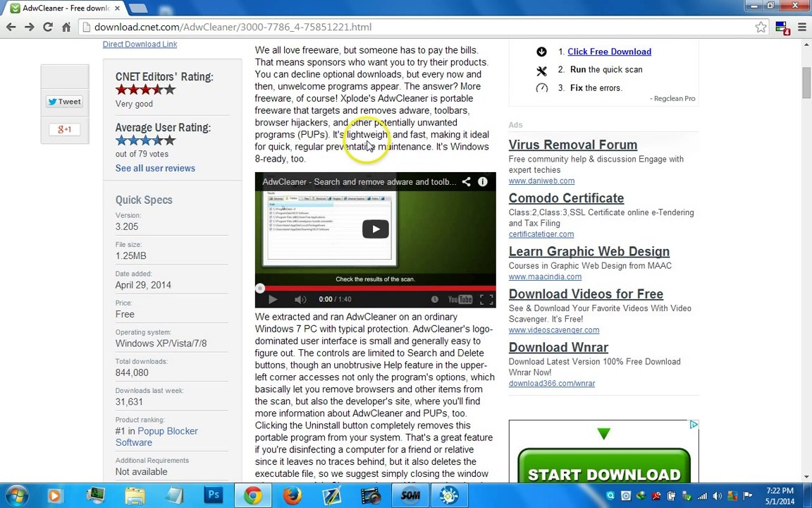Image resolution: width=812 pixels, height=508 pixels.
Task: Launch the media player taskbar icon
Action: tap(54, 495)
